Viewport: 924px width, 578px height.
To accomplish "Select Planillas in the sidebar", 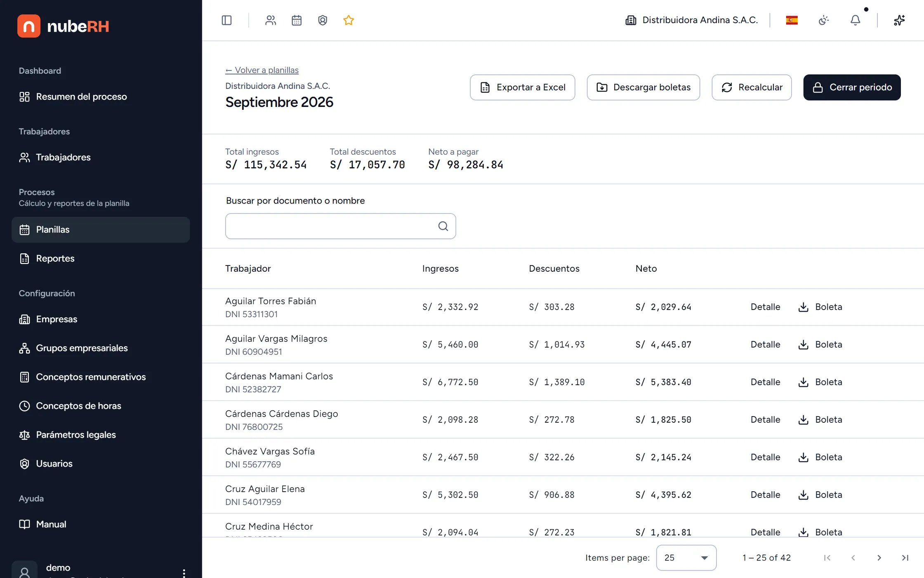I will [x=101, y=230].
